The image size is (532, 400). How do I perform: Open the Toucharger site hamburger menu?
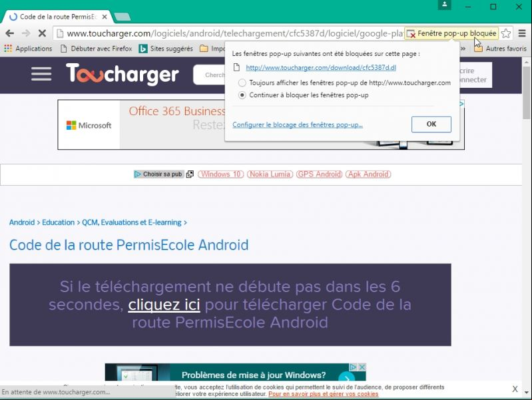(x=41, y=74)
